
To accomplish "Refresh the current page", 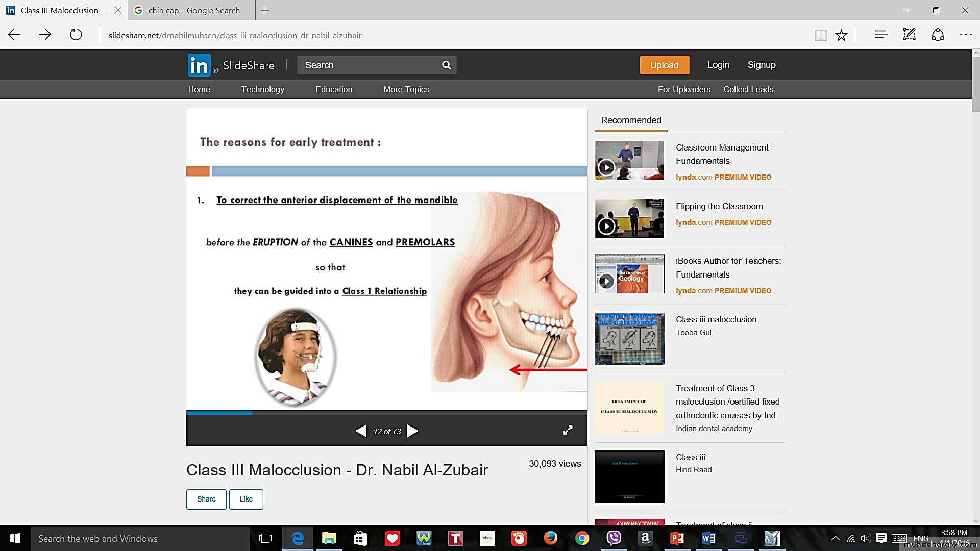I will tap(76, 35).
